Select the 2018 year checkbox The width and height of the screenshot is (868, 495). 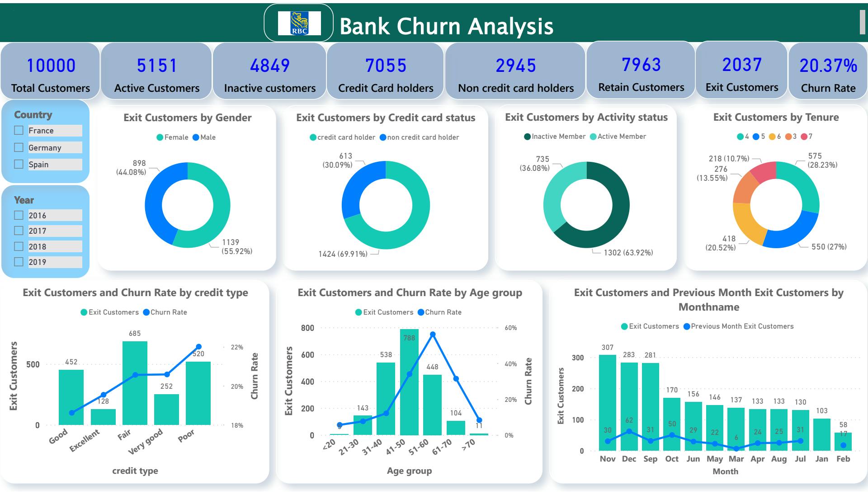(x=19, y=246)
